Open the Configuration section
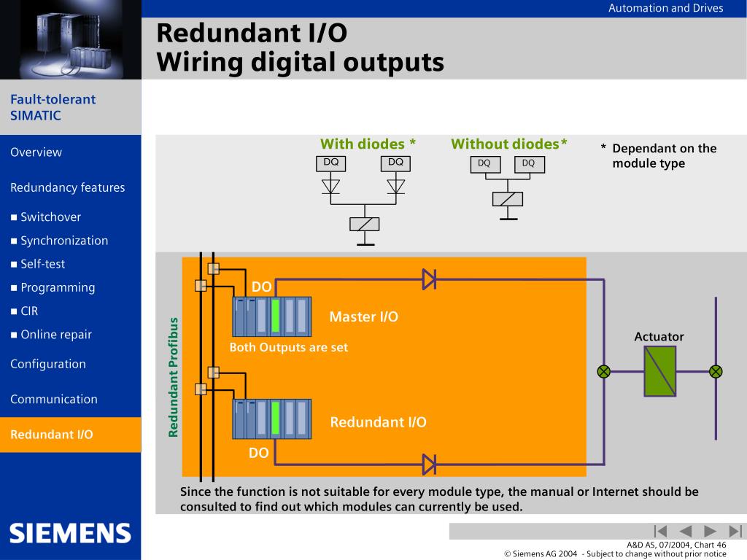 (x=48, y=365)
